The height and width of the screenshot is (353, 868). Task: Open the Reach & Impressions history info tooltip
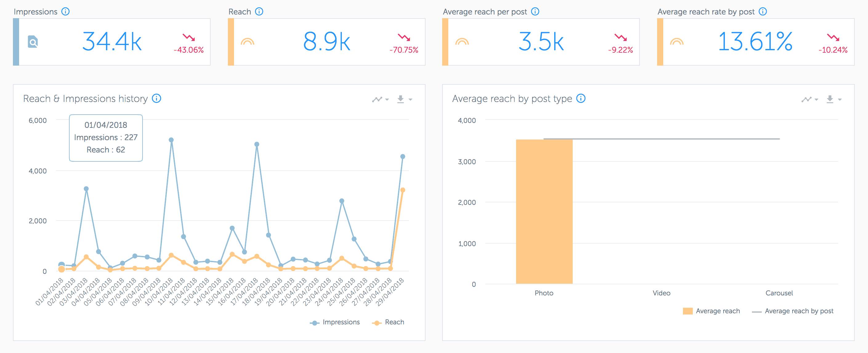156,99
